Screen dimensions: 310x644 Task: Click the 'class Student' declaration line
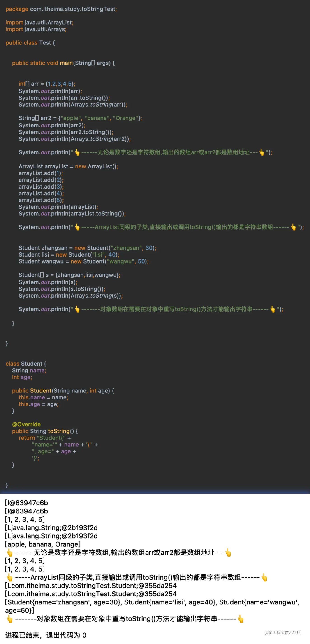(26, 364)
